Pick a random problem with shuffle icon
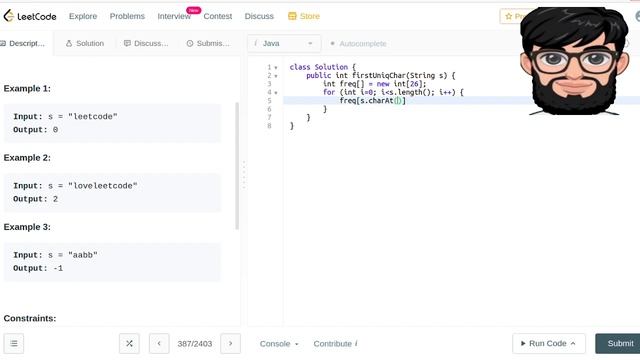The height and width of the screenshot is (360, 640). 129,344
